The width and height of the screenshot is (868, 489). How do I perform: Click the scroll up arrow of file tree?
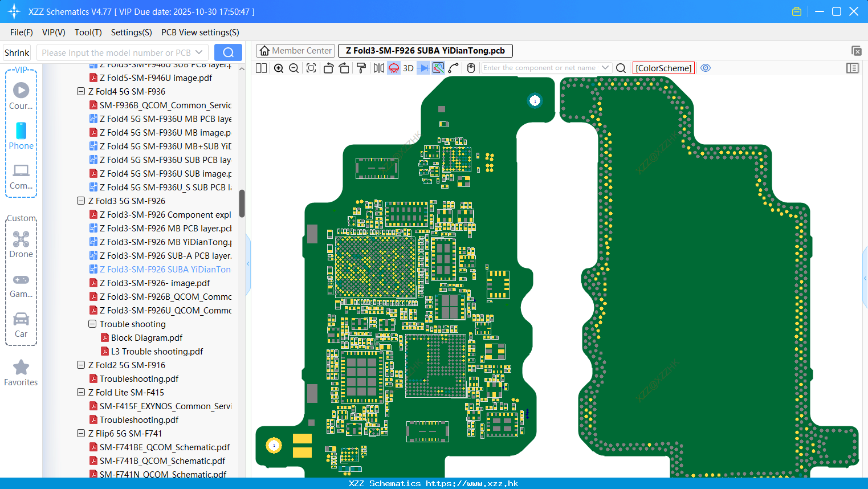(242, 68)
